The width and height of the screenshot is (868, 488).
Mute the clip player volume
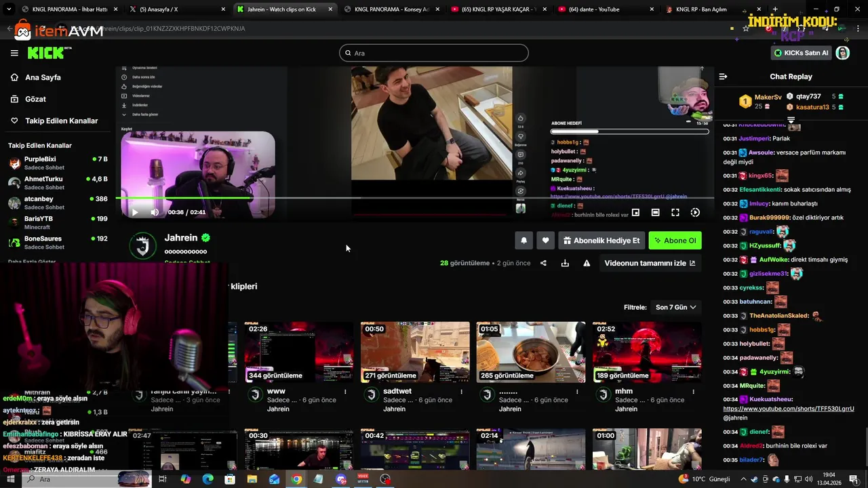(x=155, y=212)
